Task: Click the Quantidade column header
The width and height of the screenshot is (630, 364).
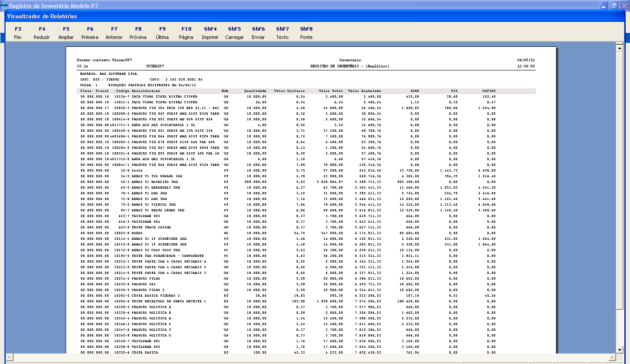Action: tap(255, 91)
